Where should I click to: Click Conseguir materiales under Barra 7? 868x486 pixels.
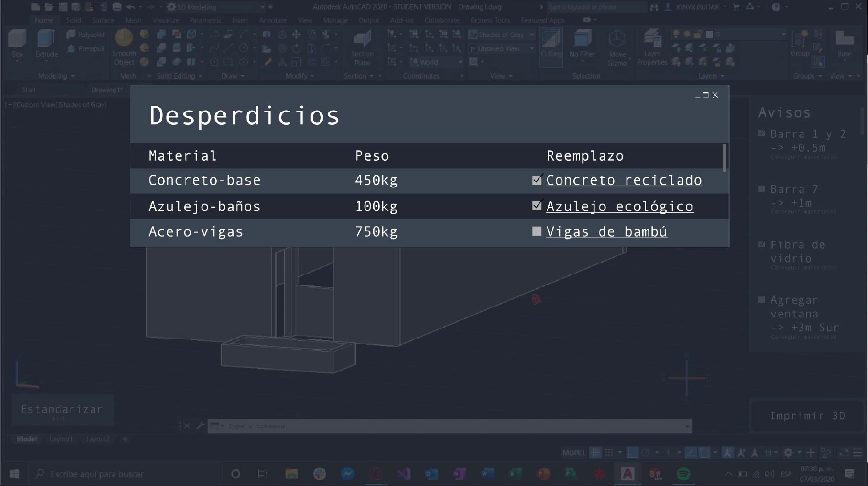click(803, 211)
